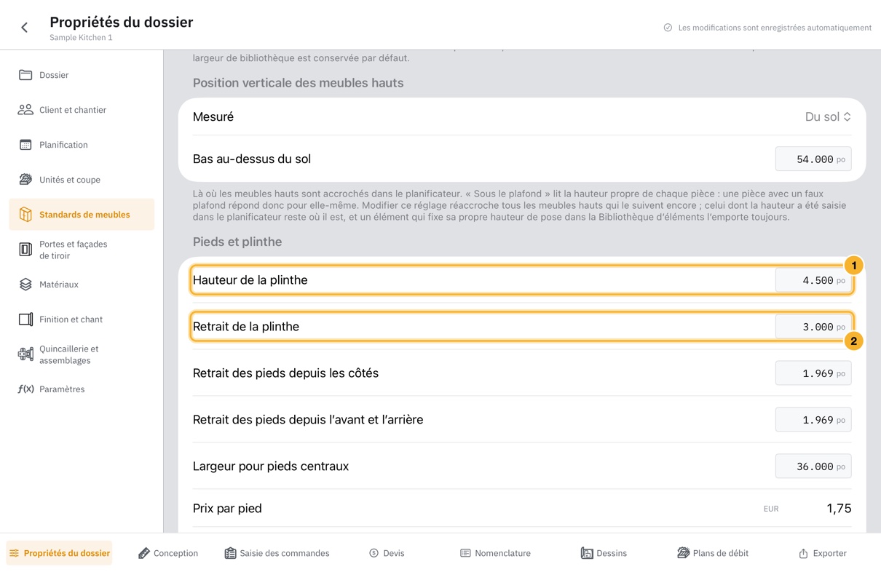Click the Nomenclature list icon

coord(465,553)
